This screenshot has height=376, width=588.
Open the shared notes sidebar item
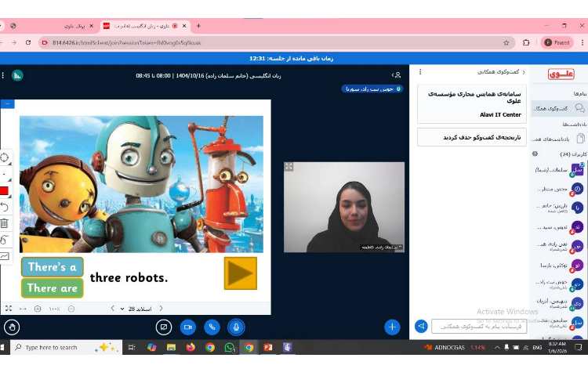click(x=558, y=139)
